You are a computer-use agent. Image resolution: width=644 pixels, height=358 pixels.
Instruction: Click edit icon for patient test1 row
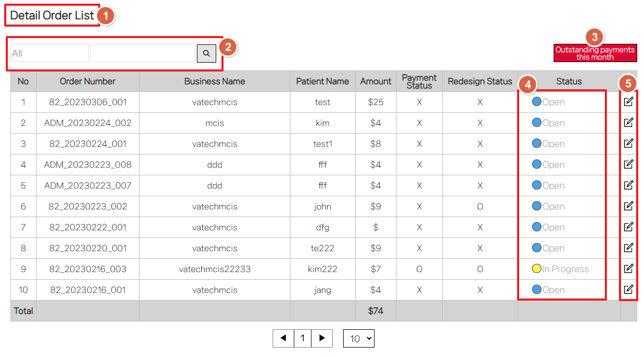pos(628,144)
